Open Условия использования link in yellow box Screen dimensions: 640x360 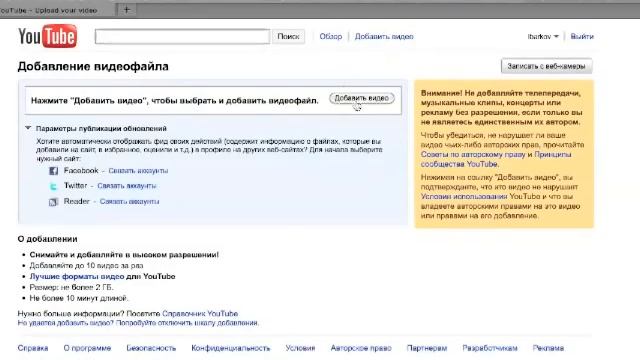pos(464,196)
